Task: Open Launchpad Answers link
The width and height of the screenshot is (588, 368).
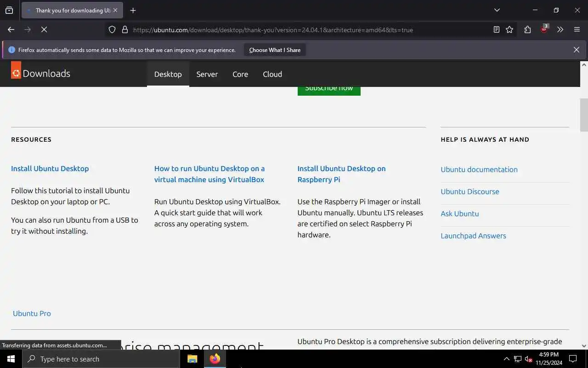Action: coord(473,236)
